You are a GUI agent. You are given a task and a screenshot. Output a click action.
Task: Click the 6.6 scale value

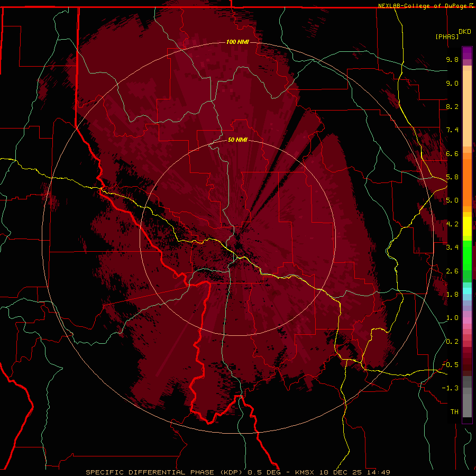click(452, 153)
